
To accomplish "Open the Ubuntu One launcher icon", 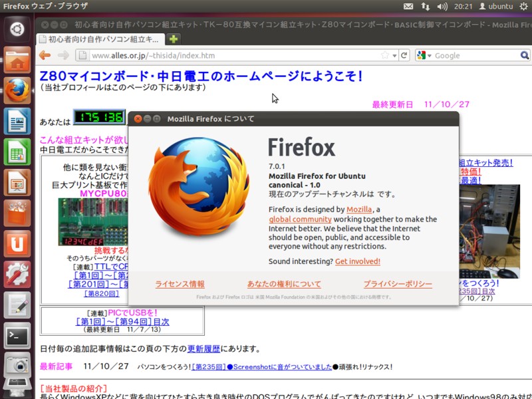I will 17,243.
